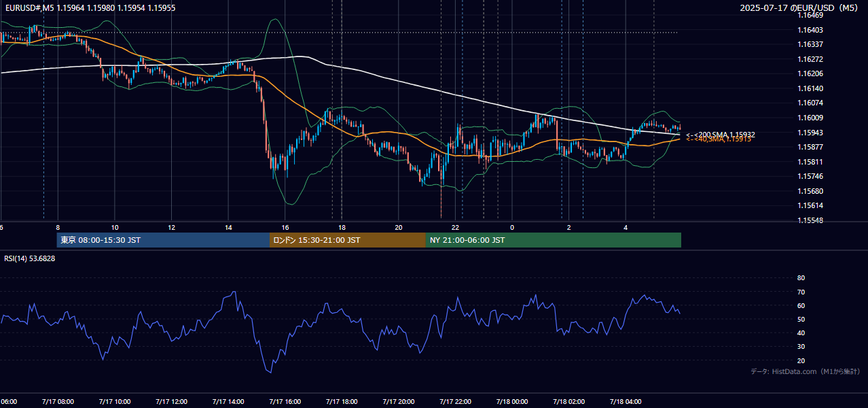Click the 7/17 22:00 bottom time label

tap(454, 402)
